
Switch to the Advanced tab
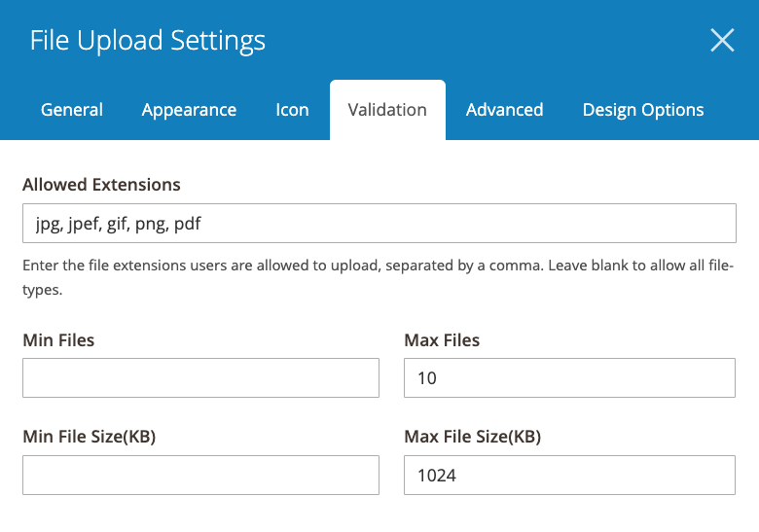504,110
